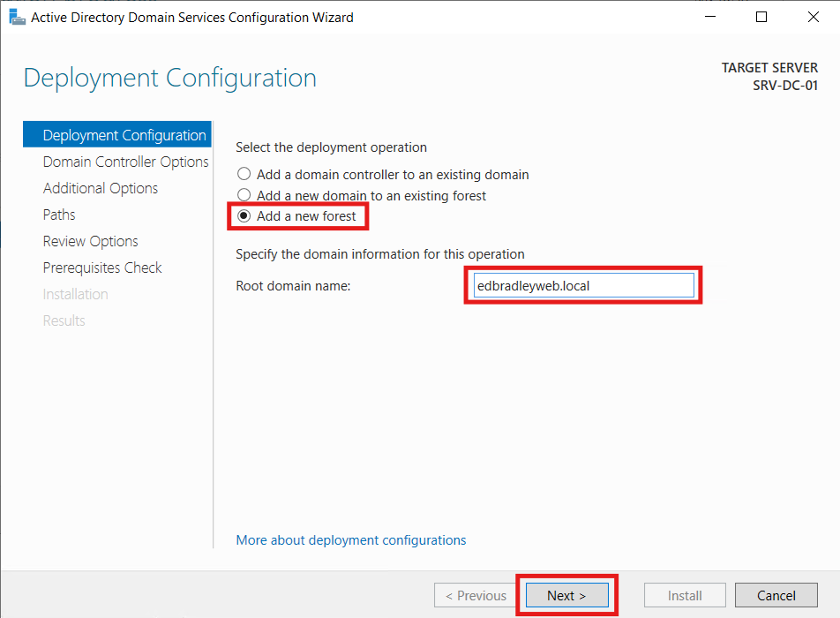Choose 'Add a new domain to an existing forest'
This screenshot has width=840, height=618.
[x=244, y=194]
